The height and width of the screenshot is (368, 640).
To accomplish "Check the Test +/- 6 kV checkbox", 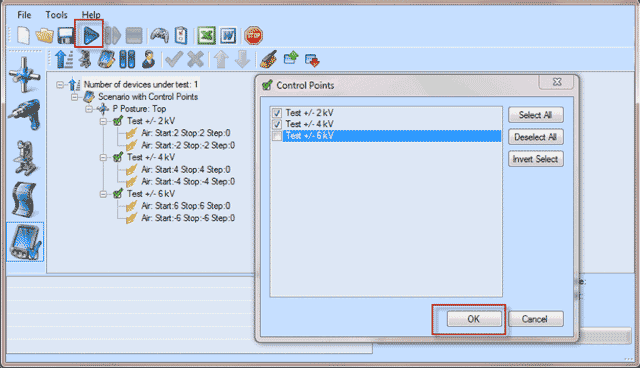I will pyautogui.click(x=277, y=136).
